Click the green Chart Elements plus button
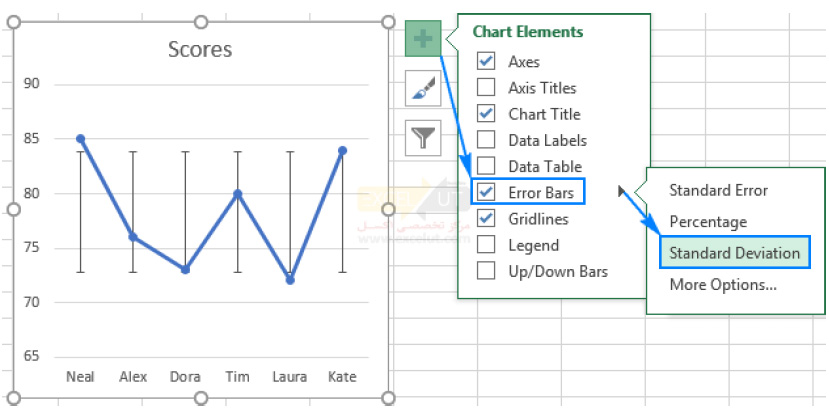The image size is (829, 414). (423, 40)
